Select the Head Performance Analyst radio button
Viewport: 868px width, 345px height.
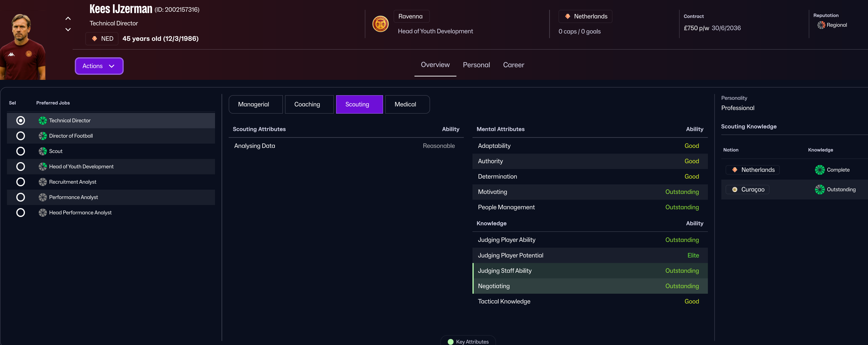coord(21,213)
